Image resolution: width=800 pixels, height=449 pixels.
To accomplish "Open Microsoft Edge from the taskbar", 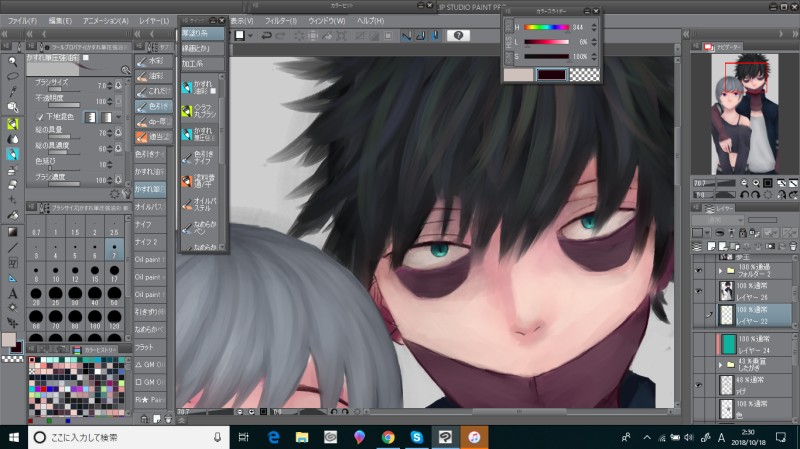I will (273, 437).
